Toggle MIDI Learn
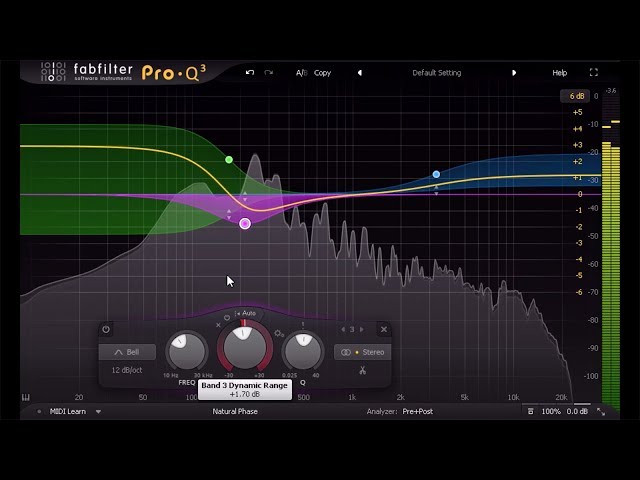The image size is (640, 480). 68,411
